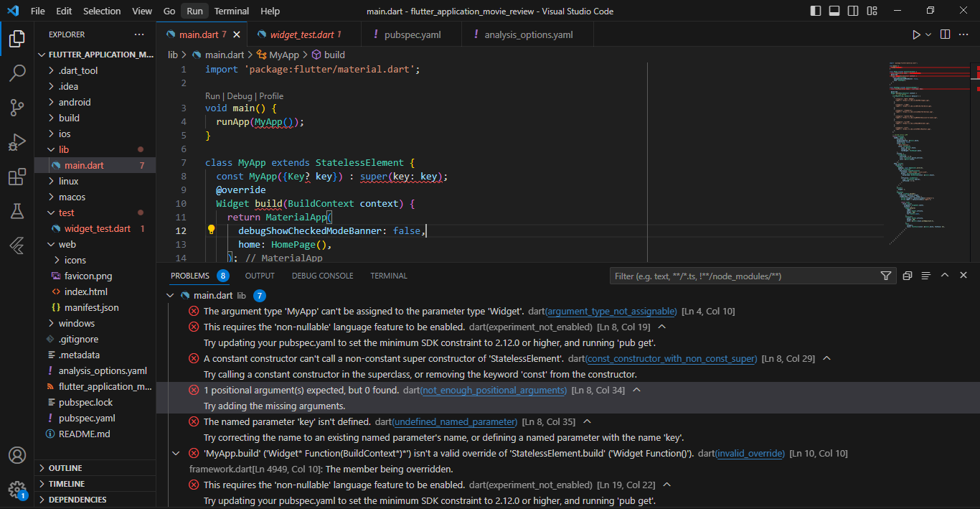Click the VS Code logo icon

13,11
